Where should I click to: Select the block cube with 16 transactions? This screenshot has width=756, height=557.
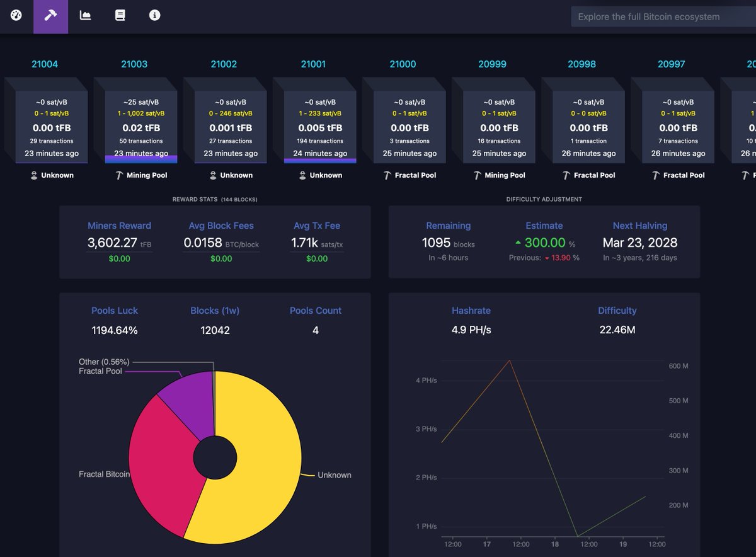(499, 127)
